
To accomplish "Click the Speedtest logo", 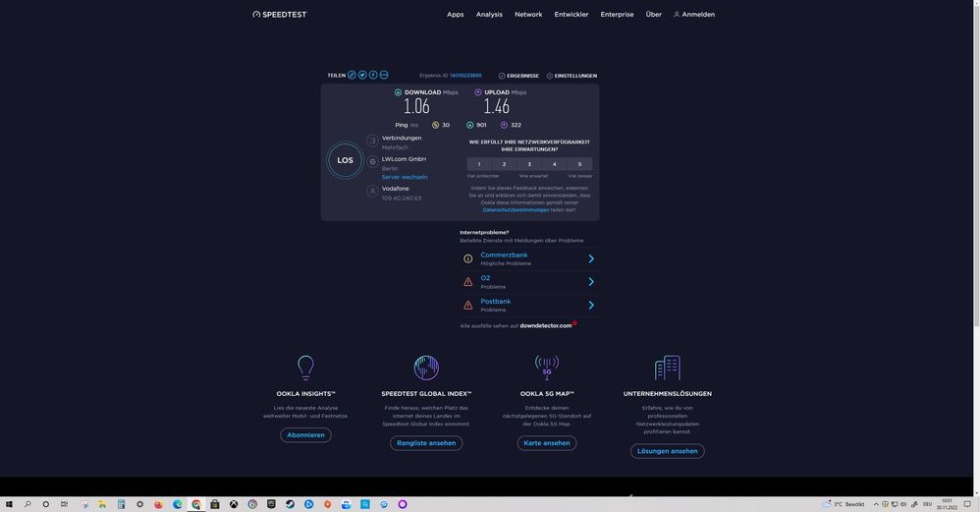I will tap(280, 15).
